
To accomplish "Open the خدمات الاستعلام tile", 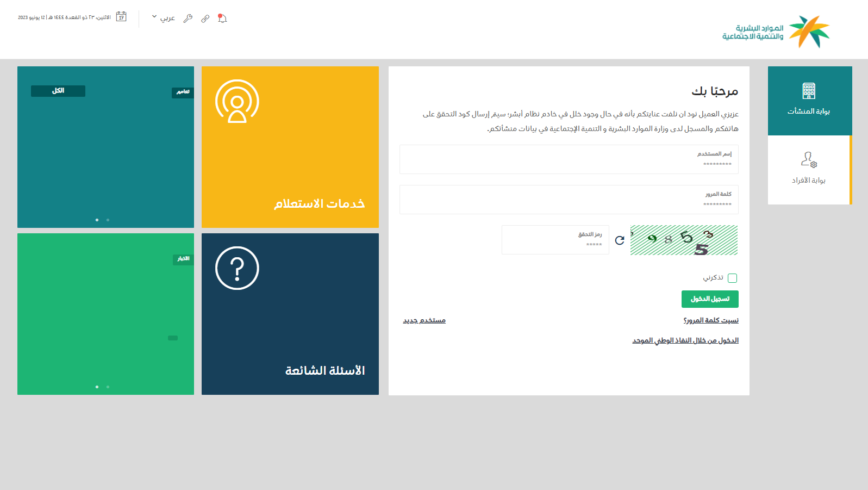I will [x=290, y=147].
